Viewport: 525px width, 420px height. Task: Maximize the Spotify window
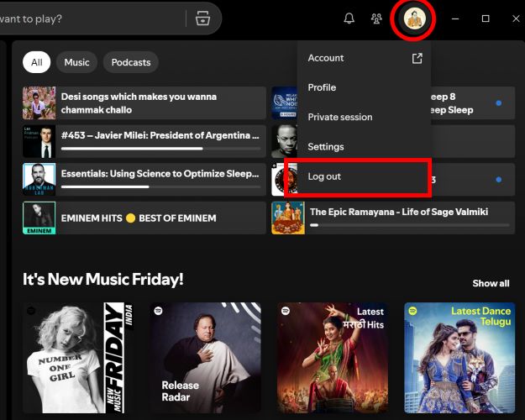click(x=486, y=18)
